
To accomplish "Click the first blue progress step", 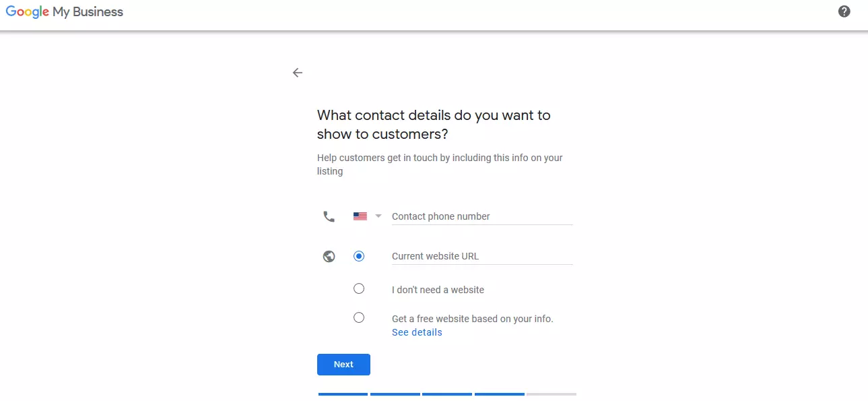I will pos(343,394).
